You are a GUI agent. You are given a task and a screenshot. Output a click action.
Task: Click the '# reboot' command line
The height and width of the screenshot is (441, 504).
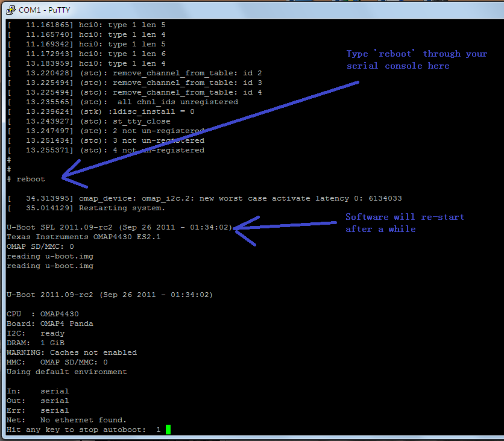[x=26, y=179]
